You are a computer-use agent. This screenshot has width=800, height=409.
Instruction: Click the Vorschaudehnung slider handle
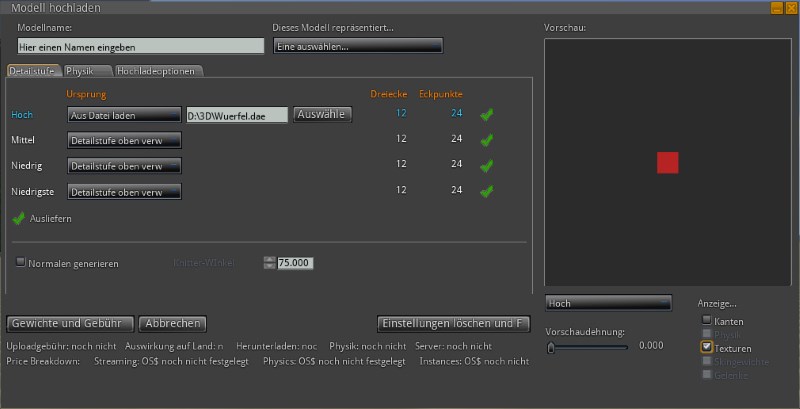550,348
